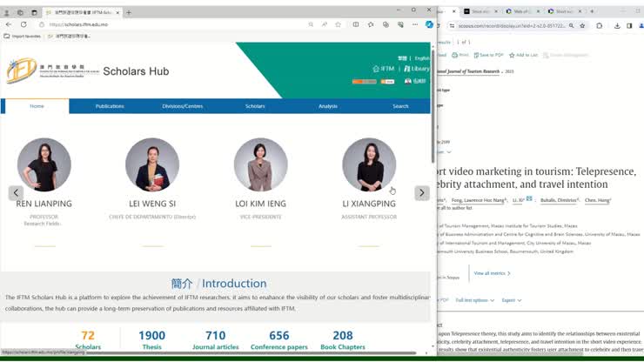Open the Library link in the green header
The height and width of the screenshot is (362, 644).
pyautogui.click(x=417, y=69)
